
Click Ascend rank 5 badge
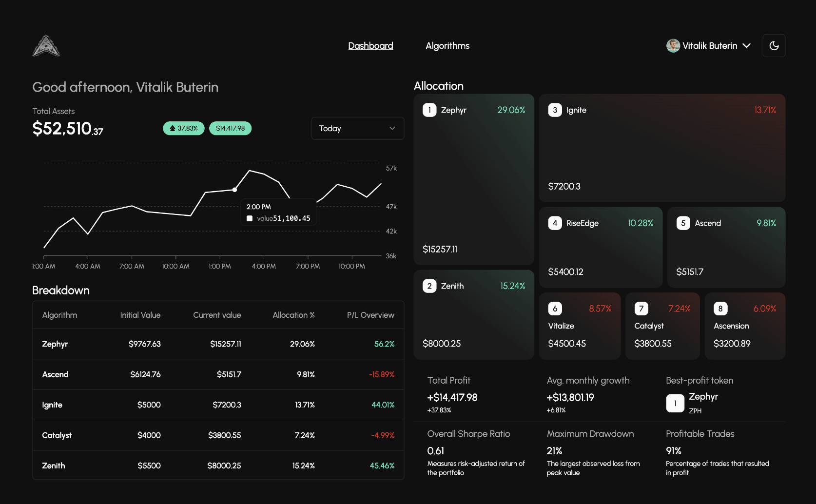coord(683,223)
